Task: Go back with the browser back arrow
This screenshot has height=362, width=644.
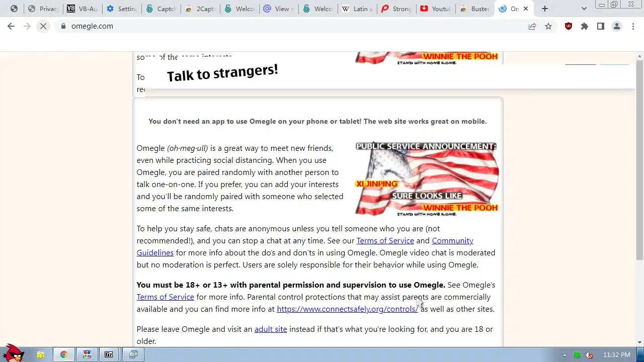Action: [x=11, y=26]
